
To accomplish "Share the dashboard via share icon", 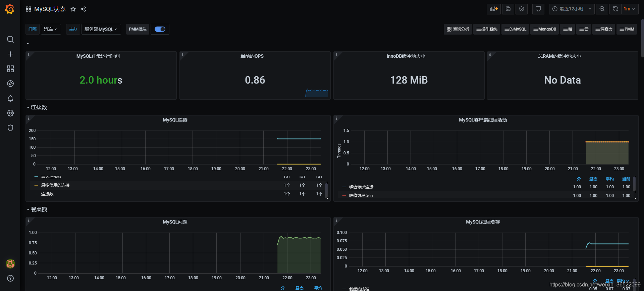I will pyautogui.click(x=83, y=9).
